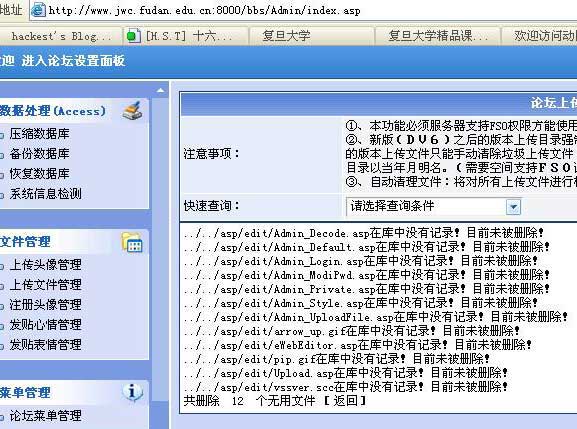Click the folder calendar icon beside 文件管理
The image size is (577, 429).
[132, 242]
